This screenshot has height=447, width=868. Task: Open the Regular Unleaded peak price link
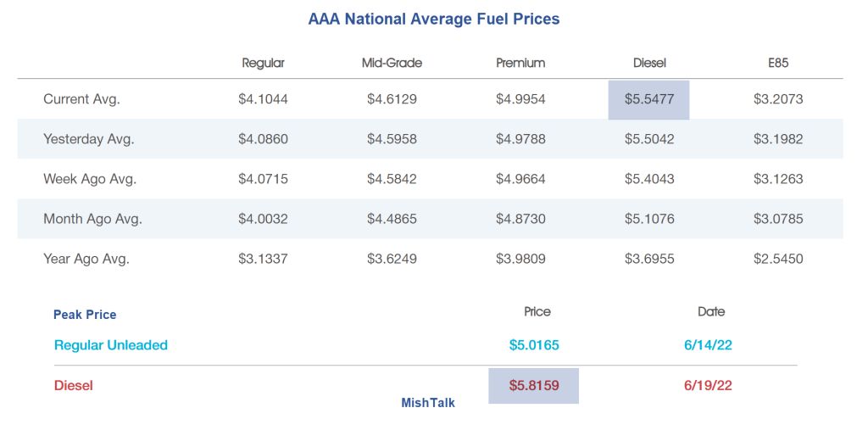111,345
